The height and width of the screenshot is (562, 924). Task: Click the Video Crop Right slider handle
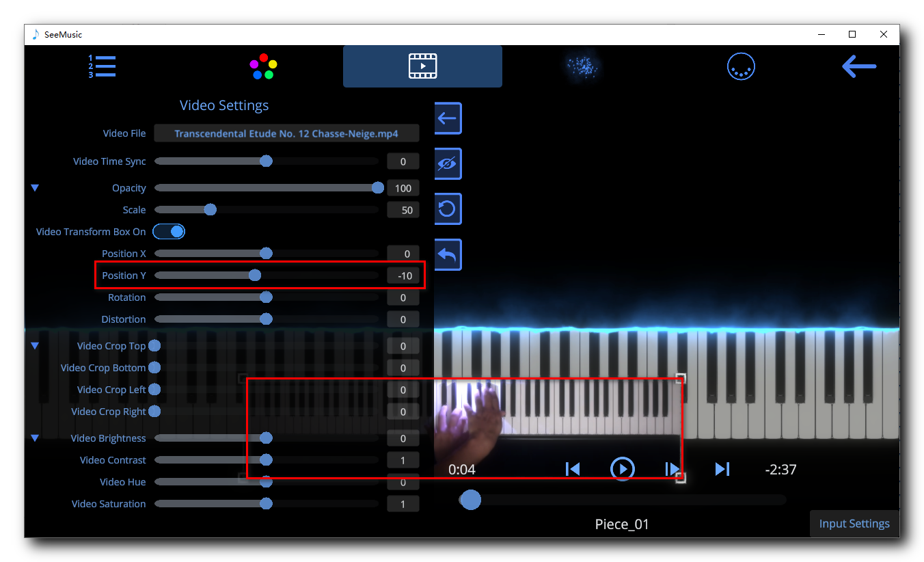[154, 412]
